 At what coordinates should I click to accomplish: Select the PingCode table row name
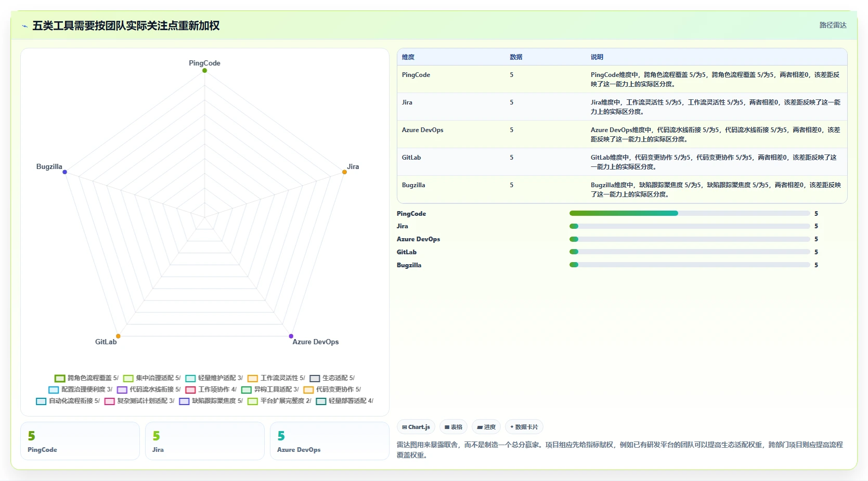(x=416, y=75)
